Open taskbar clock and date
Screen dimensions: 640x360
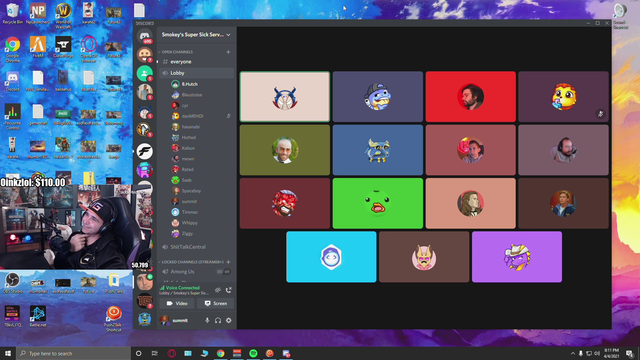point(611,353)
